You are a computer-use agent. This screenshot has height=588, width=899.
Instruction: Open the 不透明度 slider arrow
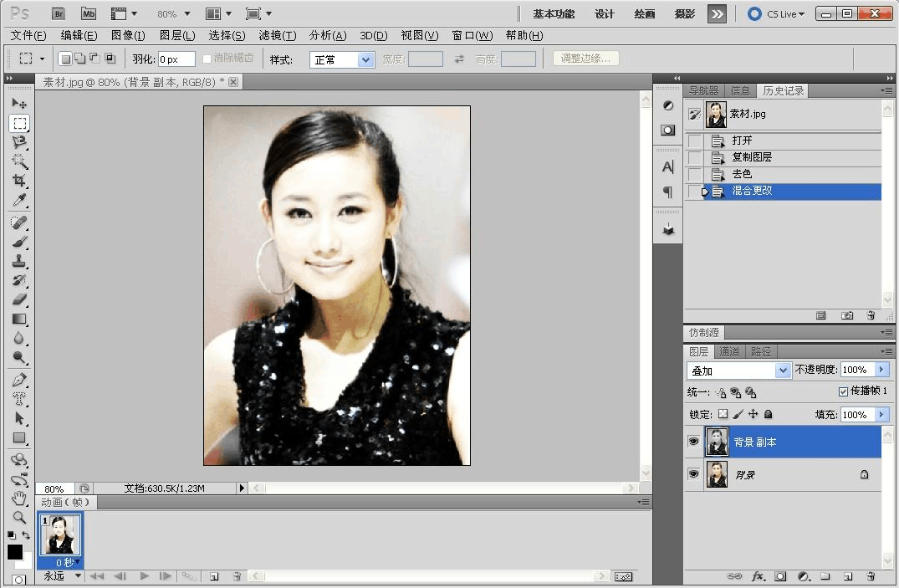pyautogui.click(x=881, y=370)
